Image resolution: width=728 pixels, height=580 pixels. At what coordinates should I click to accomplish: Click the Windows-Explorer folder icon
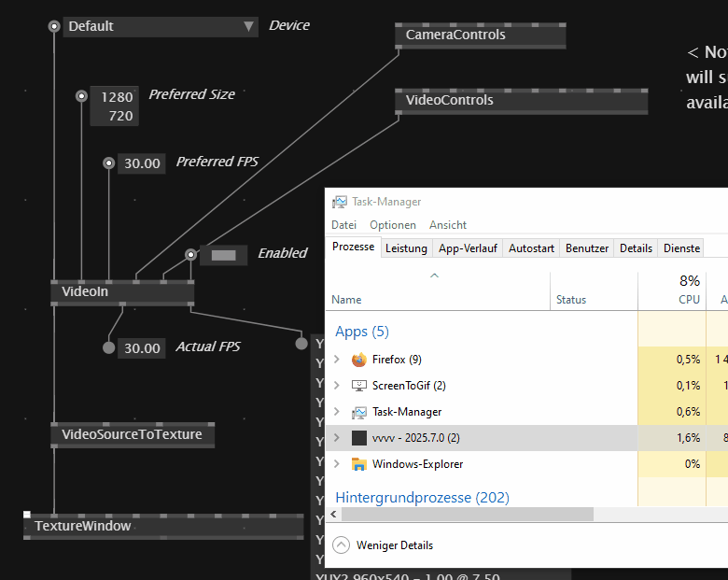click(x=359, y=464)
